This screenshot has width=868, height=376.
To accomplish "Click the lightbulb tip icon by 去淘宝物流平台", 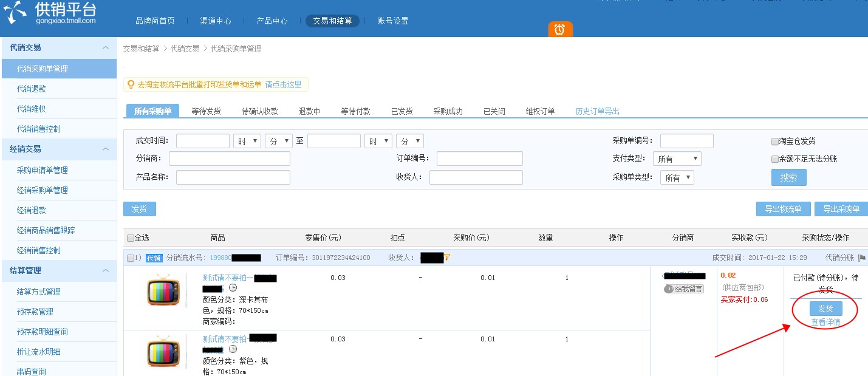I will tap(131, 84).
